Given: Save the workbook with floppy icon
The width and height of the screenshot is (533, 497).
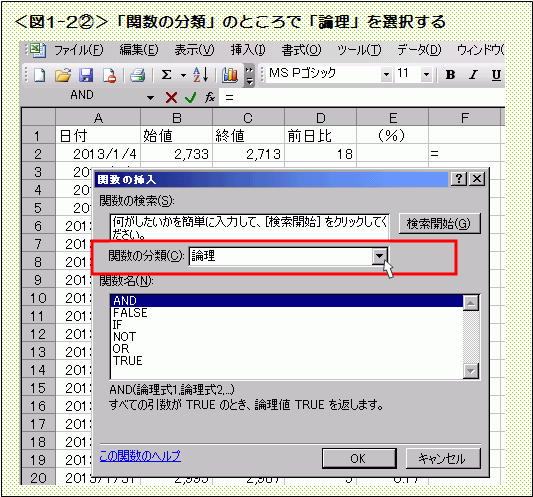Looking at the screenshot, I should tap(86, 75).
